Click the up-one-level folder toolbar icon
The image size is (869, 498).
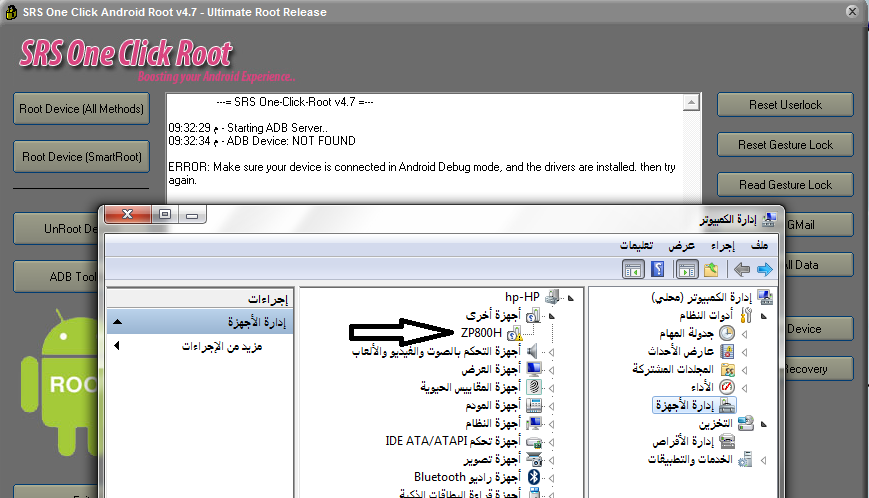tap(711, 270)
